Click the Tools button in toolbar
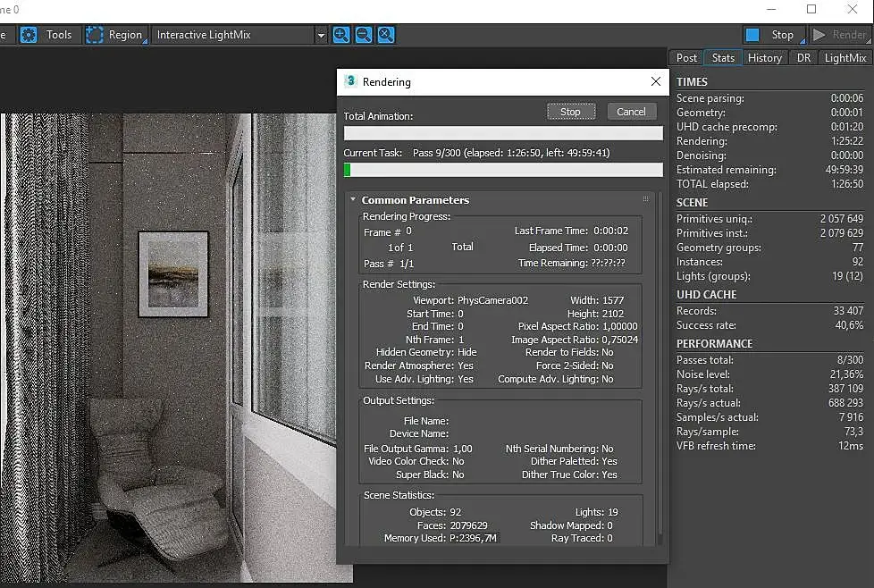 [59, 35]
